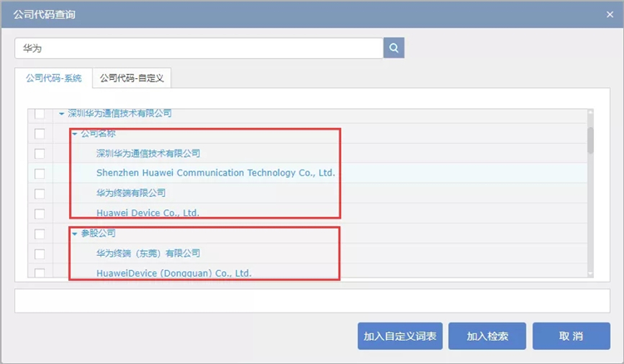Focus the search field containing 华为
This screenshot has width=624, height=364.
(x=198, y=48)
